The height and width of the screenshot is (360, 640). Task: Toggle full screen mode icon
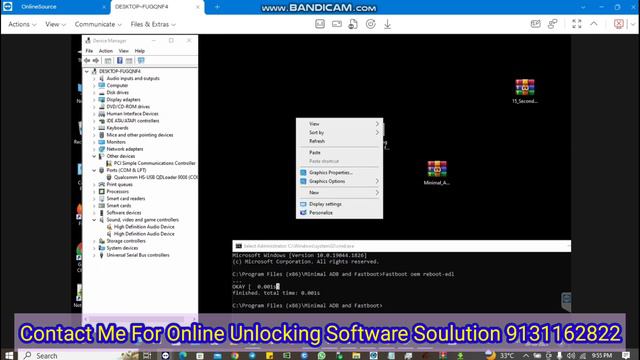pos(576,24)
